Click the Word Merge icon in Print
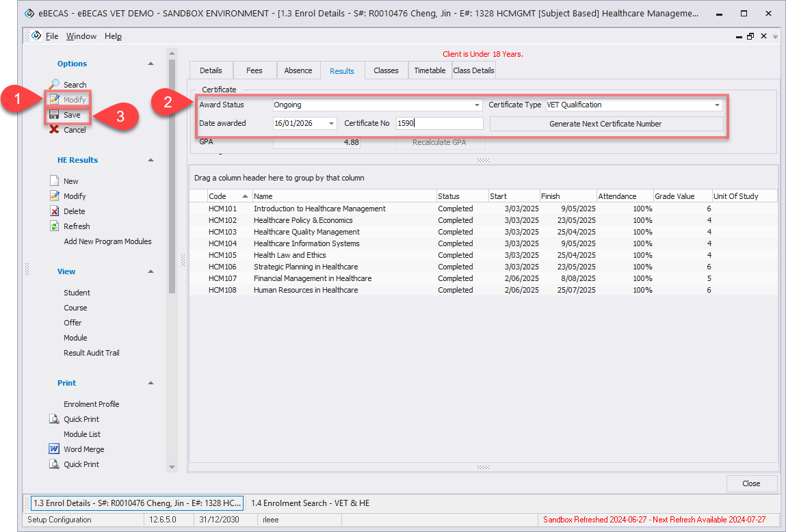The height and width of the screenshot is (532, 786). click(x=55, y=449)
